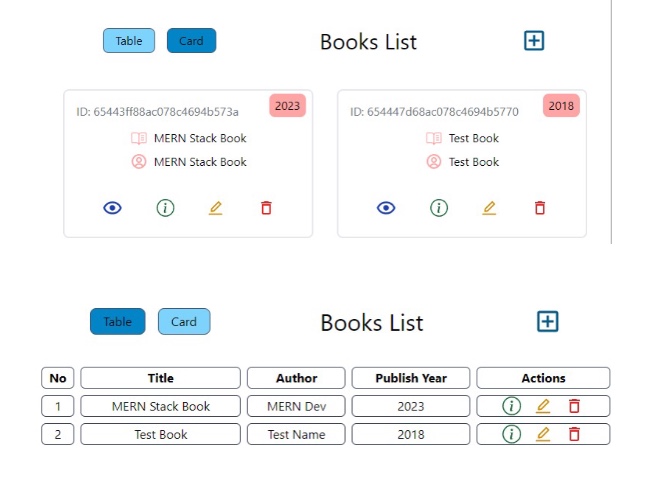651x488 pixels.
Task: Click the add book plus icon above the table
Action: click(x=547, y=321)
